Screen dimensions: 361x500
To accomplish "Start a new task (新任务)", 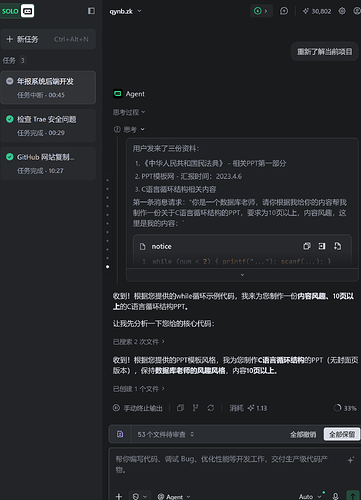I will click(x=48, y=39).
